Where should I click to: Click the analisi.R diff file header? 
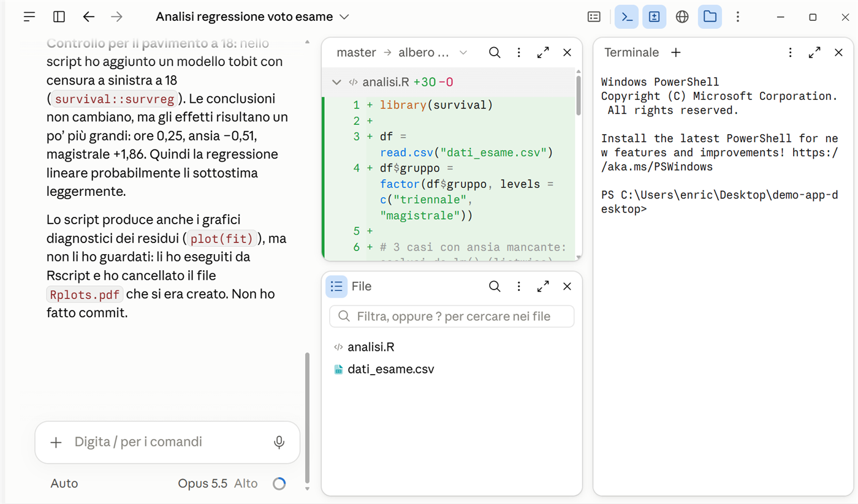(x=449, y=82)
